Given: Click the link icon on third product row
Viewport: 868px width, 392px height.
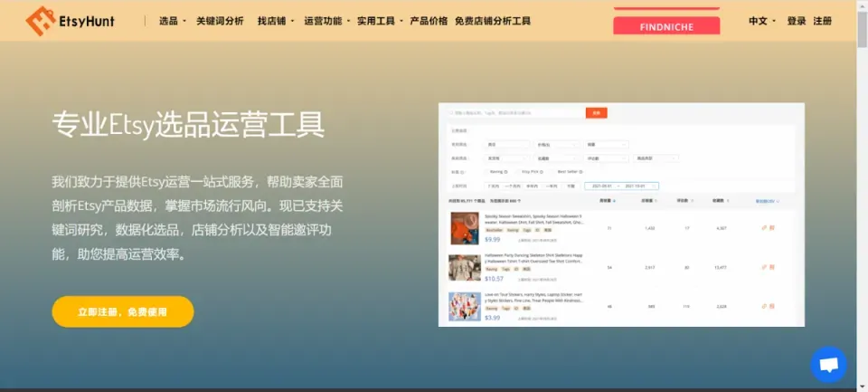Looking at the screenshot, I should point(764,306).
